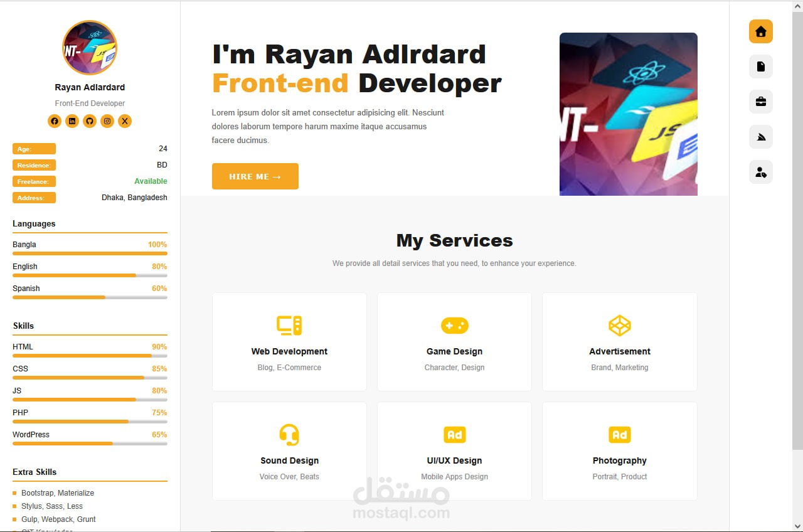This screenshot has width=803, height=532.
Task: Click the PHP skill progress bar
Action: click(x=90, y=422)
